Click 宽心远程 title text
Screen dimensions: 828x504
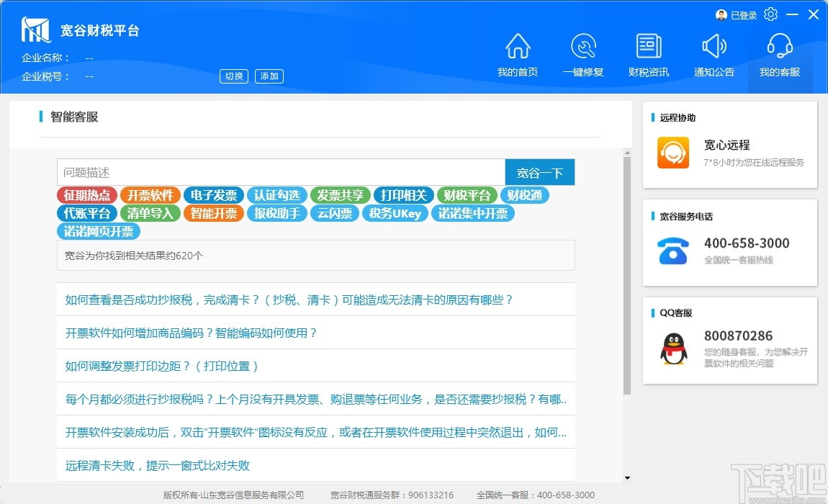click(x=726, y=145)
